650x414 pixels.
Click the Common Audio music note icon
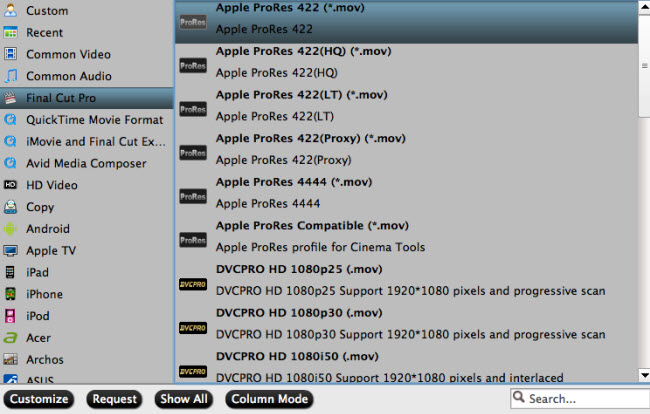point(10,76)
